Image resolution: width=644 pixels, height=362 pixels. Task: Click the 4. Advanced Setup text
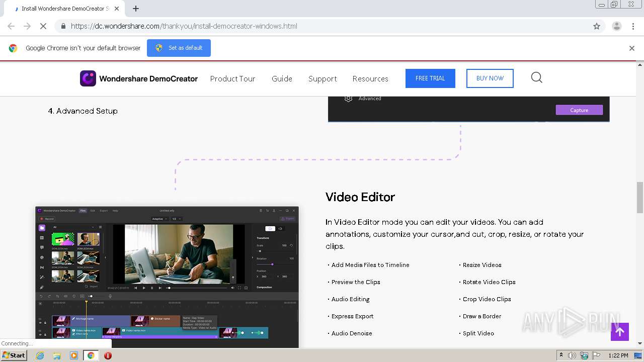[83, 111]
